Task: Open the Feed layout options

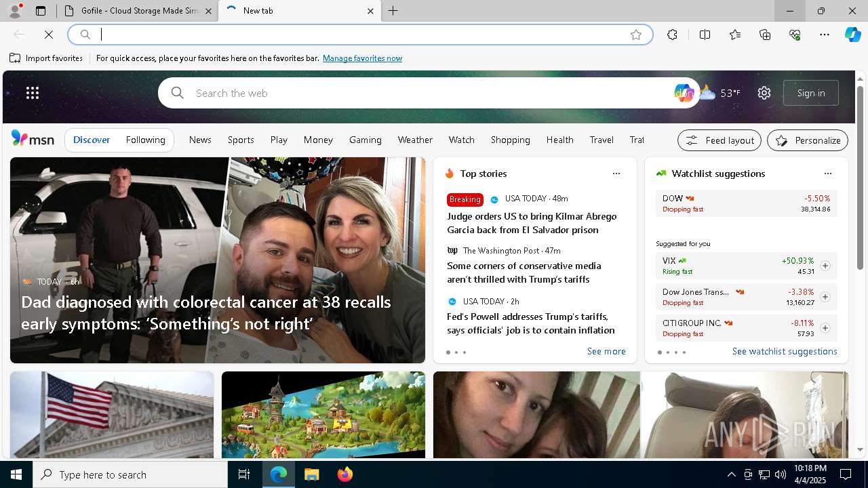Action: 719,140
